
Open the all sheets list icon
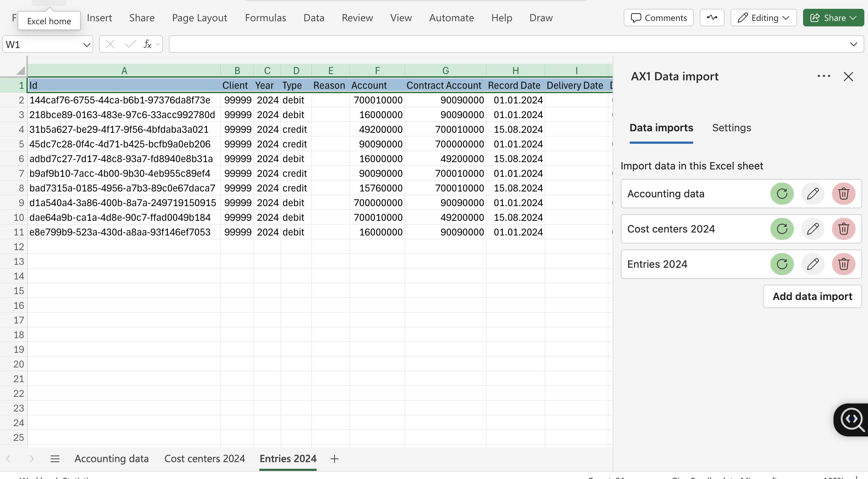[55, 458]
